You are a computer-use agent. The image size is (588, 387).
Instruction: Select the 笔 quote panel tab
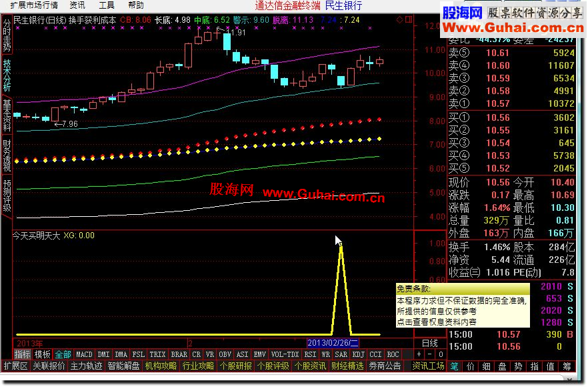[x=454, y=366]
